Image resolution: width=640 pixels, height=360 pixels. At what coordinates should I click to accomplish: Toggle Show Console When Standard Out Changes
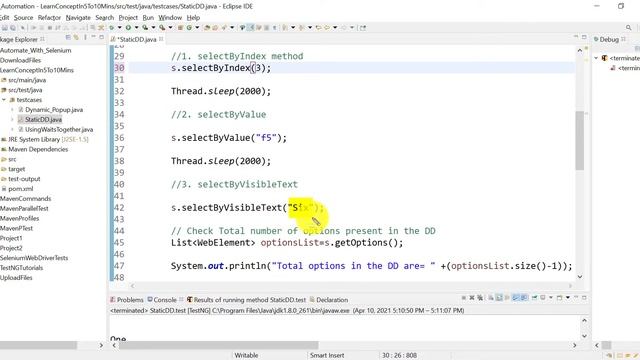[x=516, y=298]
